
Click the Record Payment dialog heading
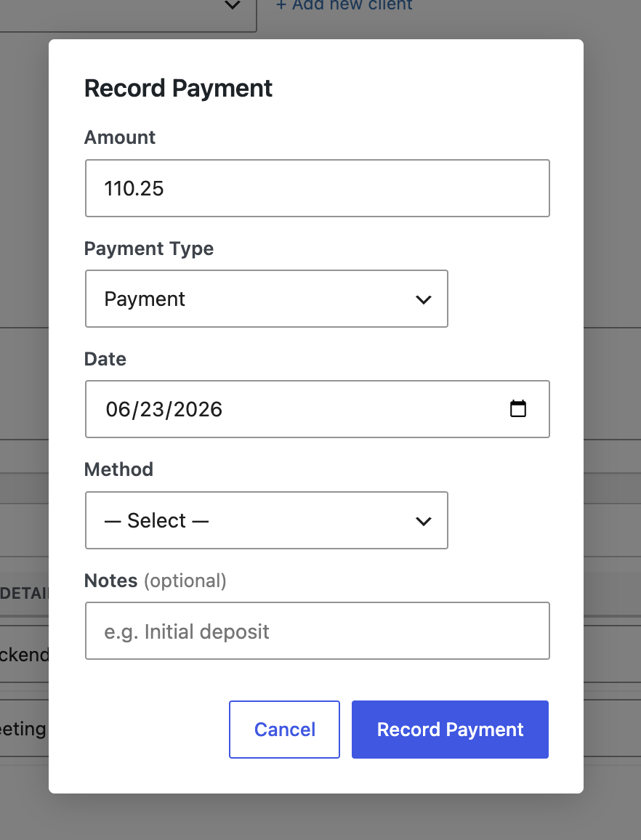pyautogui.click(x=179, y=89)
